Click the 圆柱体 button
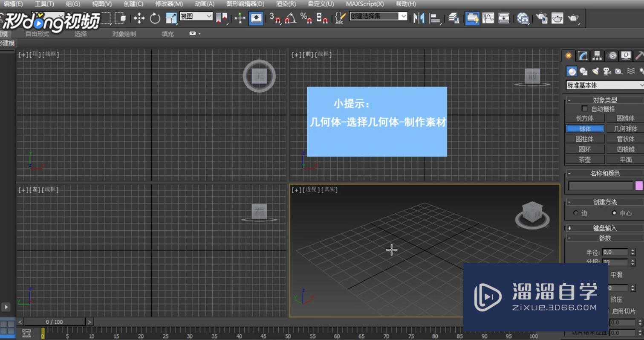Viewport: 644px width, 340px height. coord(585,139)
